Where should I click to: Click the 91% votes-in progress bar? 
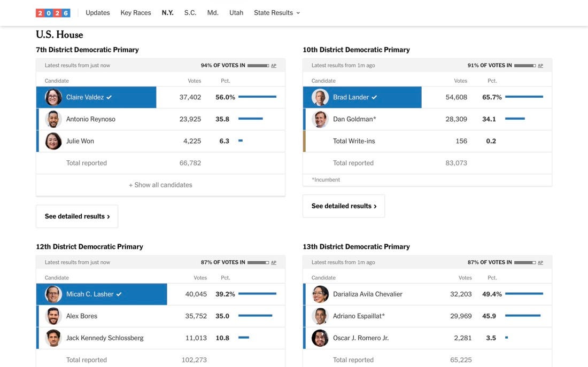point(524,66)
